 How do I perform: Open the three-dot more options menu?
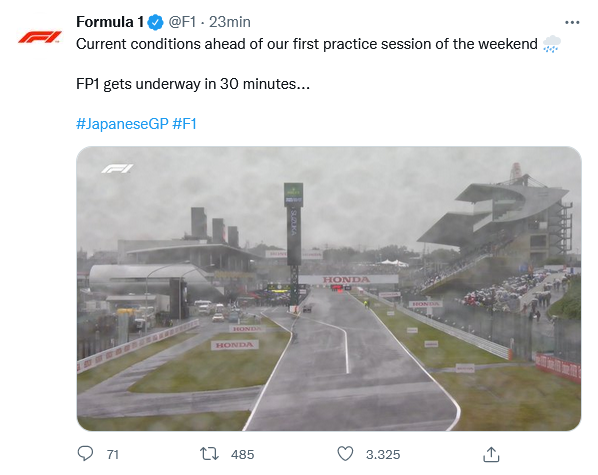(572, 23)
